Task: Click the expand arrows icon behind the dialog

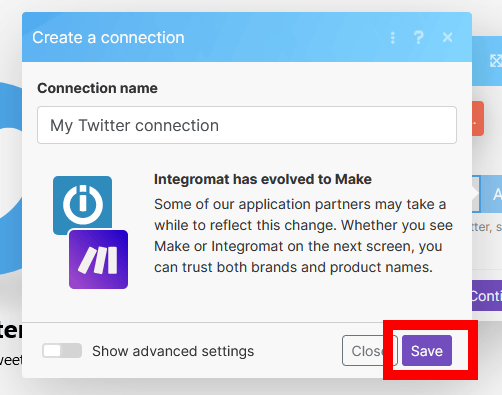Action: click(496, 61)
